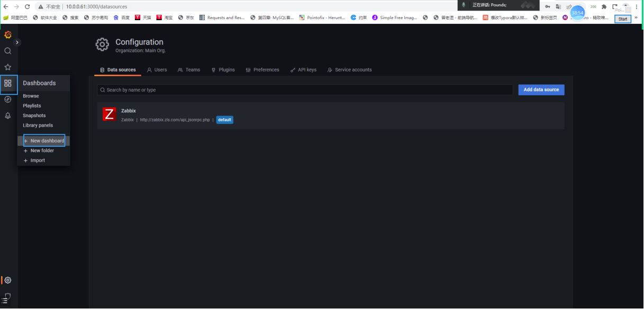Open the Typora bookmark
This screenshot has height=309, width=644.
[506, 17]
